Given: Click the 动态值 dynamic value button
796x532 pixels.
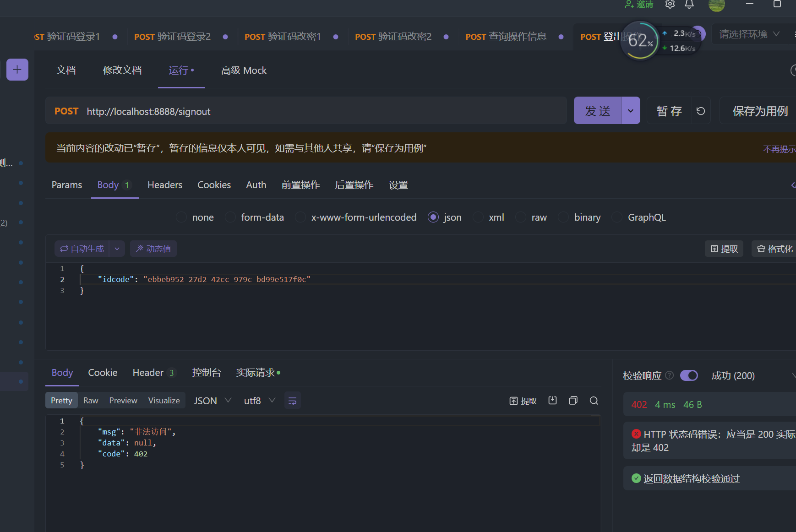Looking at the screenshot, I should [153, 249].
